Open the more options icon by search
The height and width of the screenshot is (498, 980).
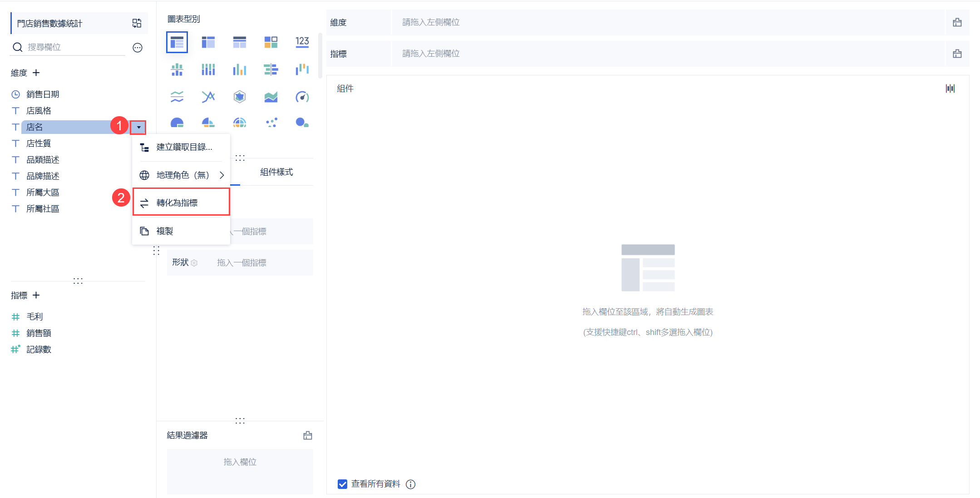(138, 48)
